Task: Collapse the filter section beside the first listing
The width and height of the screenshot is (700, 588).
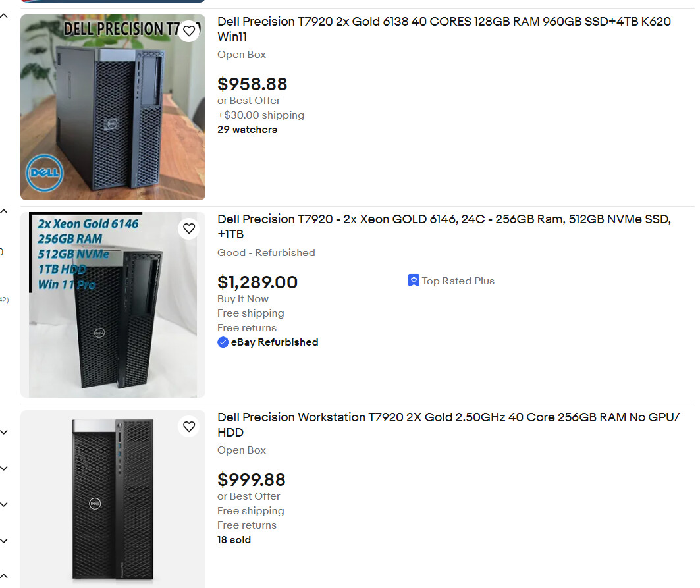Action: point(4,16)
